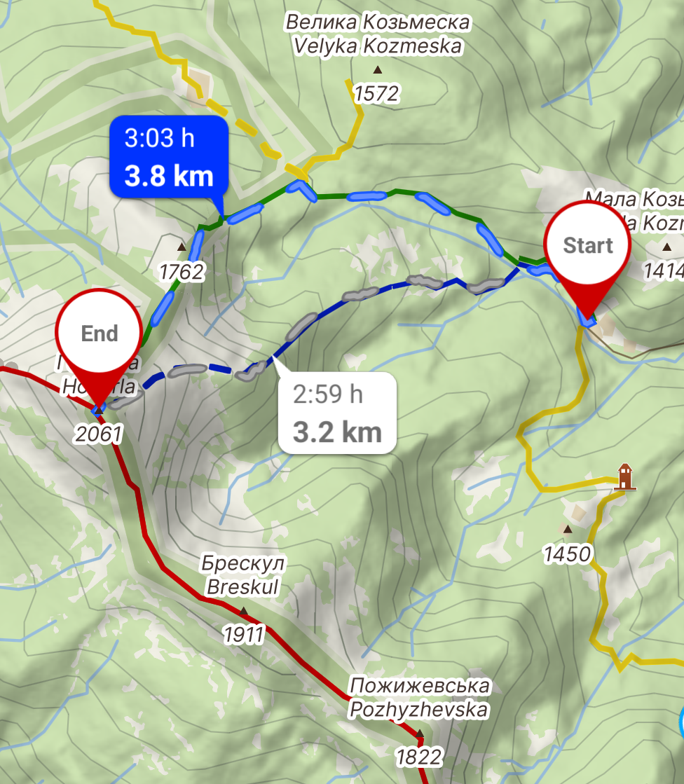Tap the Velyka Kozmeska 1572 peak marker
684x784 pixels.
coord(378,70)
